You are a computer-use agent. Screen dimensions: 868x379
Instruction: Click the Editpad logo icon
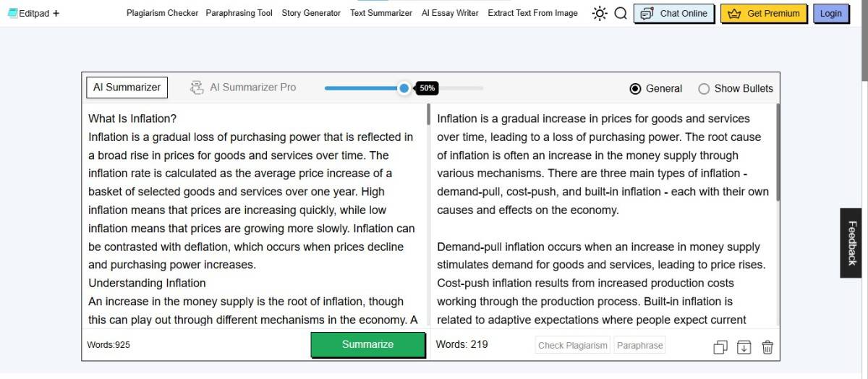pos(12,13)
